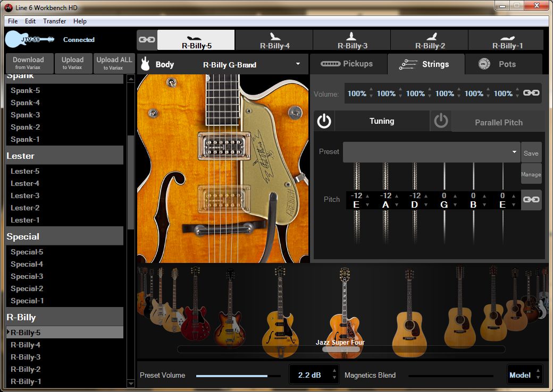Image resolution: width=553 pixels, height=392 pixels.
Task: Increase the low E string pitch
Action: pyautogui.click(x=367, y=196)
